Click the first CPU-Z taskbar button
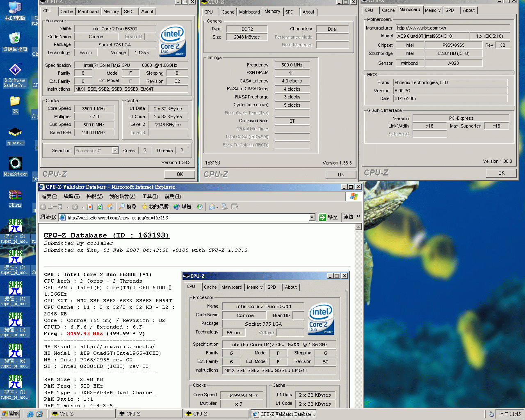Image resolution: width=525 pixels, height=420 pixels. (82, 414)
